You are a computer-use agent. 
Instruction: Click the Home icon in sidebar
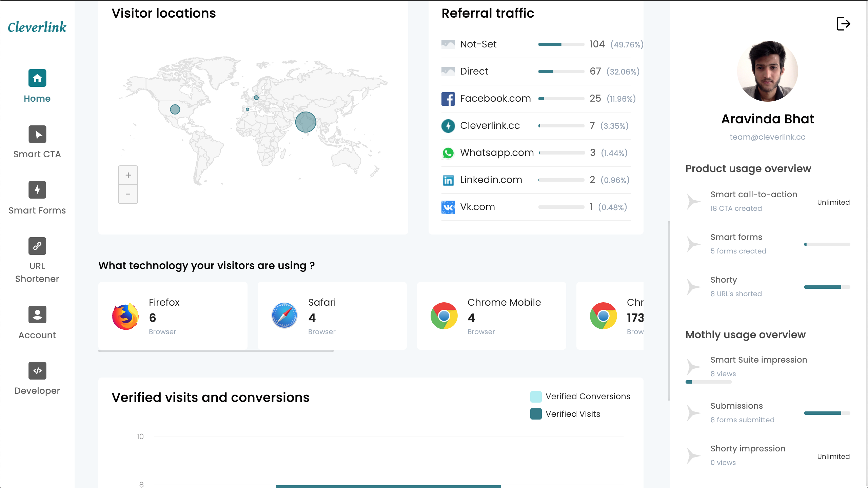(37, 78)
